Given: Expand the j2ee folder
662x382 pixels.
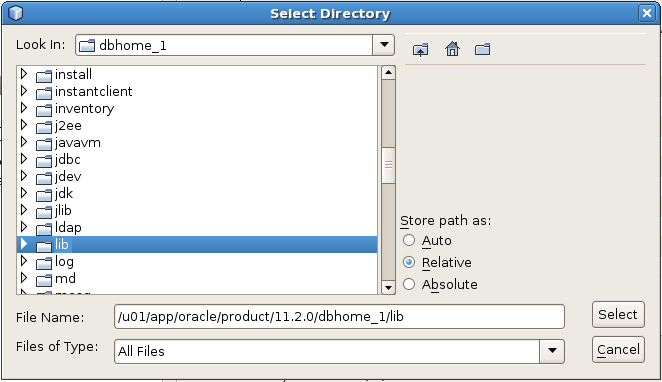Looking at the screenshot, I should (24, 125).
